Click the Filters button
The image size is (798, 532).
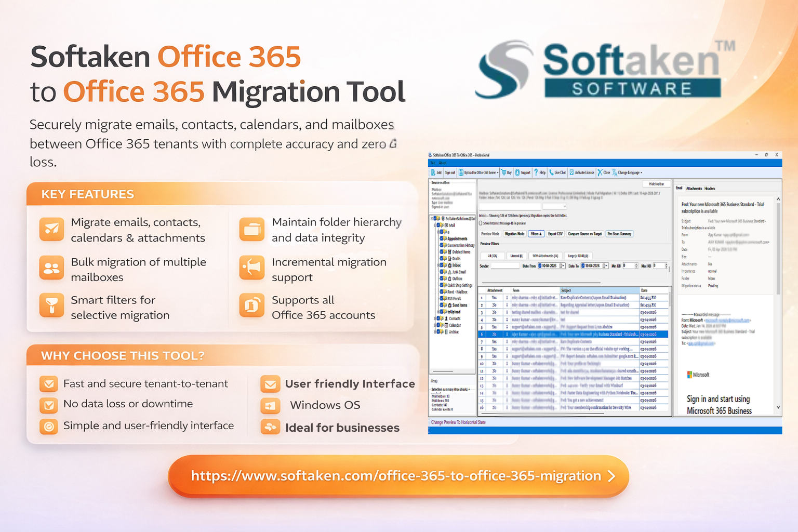[x=536, y=234]
